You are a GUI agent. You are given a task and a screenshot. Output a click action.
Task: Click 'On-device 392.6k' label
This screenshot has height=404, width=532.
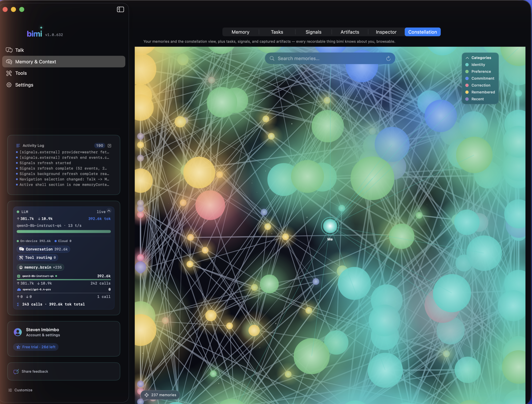[x=34, y=241]
